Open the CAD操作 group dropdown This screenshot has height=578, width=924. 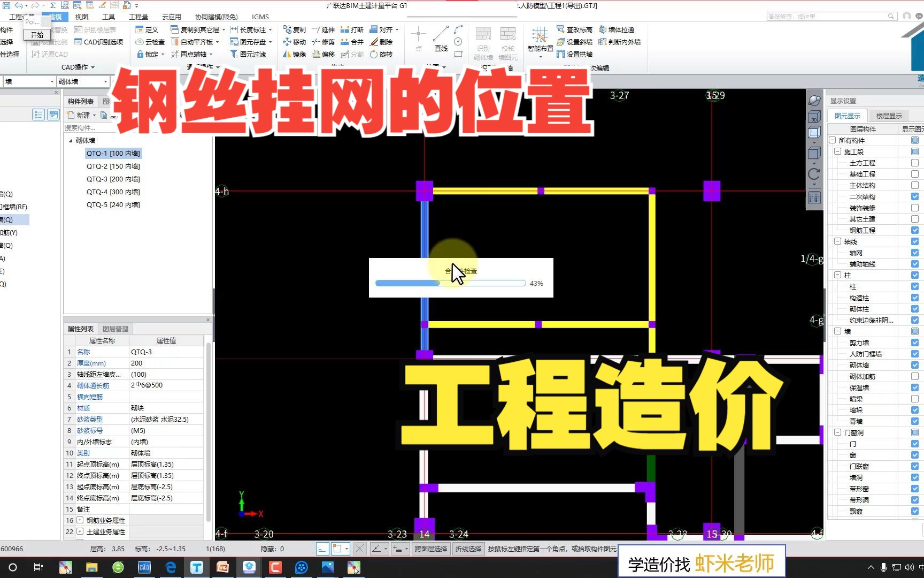tap(78, 67)
